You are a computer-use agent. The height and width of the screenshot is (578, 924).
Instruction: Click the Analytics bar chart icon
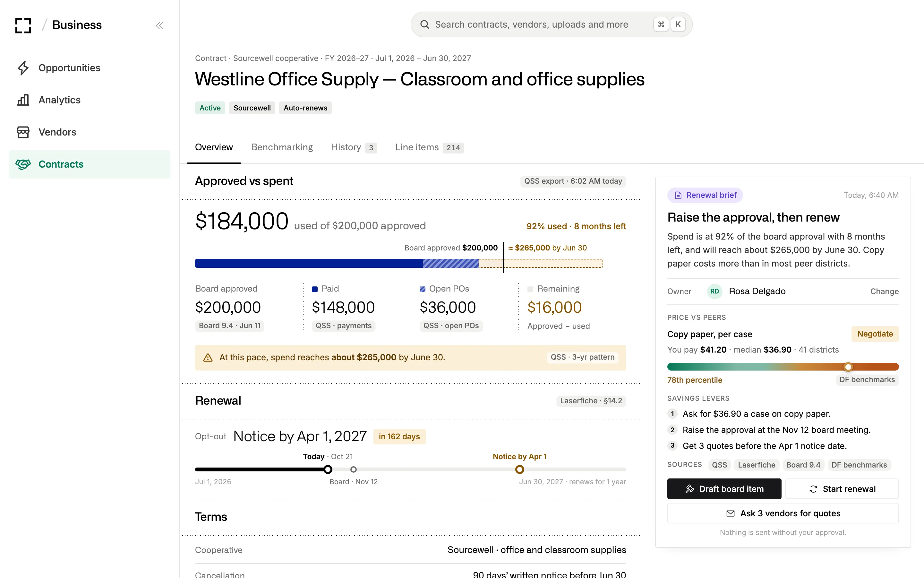click(23, 100)
